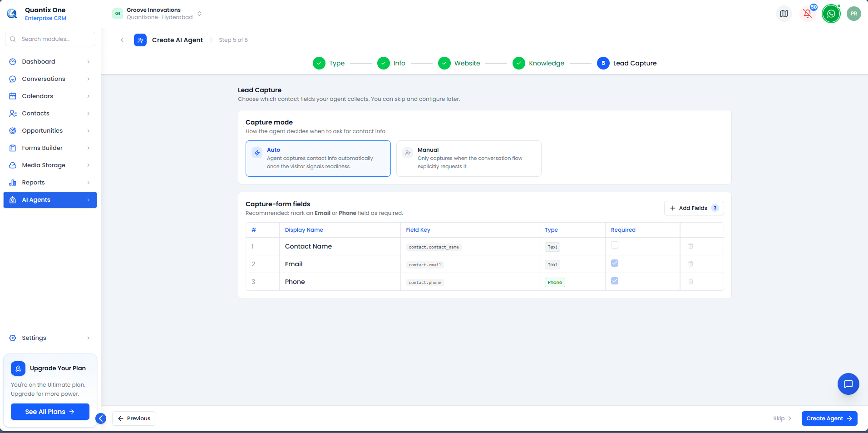The width and height of the screenshot is (868, 433).
Task: Go to the Info step
Action: pos(391,63)
